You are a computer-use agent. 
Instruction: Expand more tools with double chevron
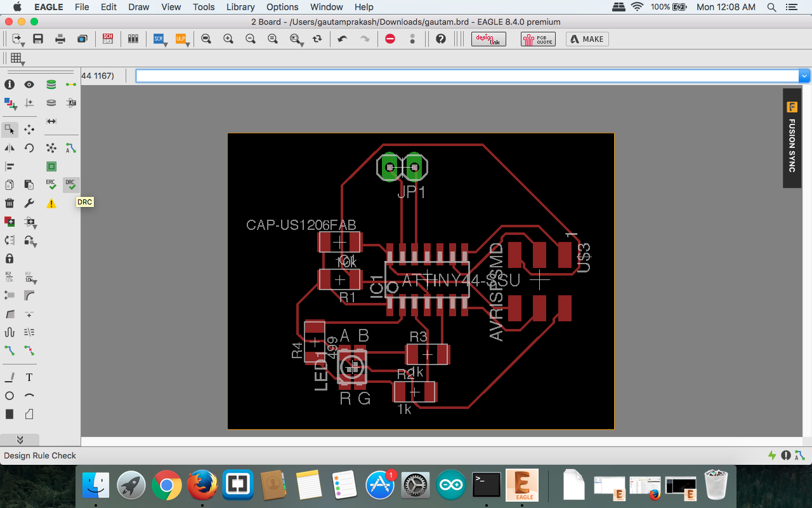(20, 439)
